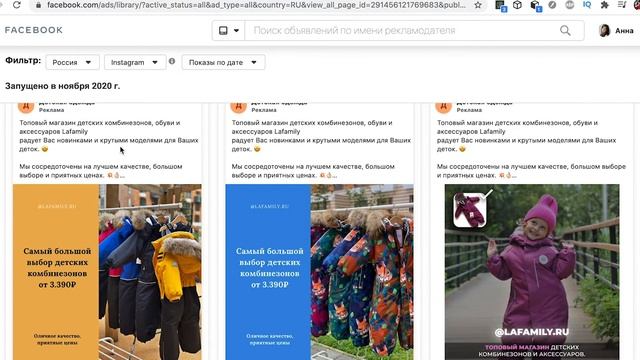Open the girl in pink jumpsuit ad image
Image resolution: width=640 pixels, height=360 pixels.
coord(532,272)
